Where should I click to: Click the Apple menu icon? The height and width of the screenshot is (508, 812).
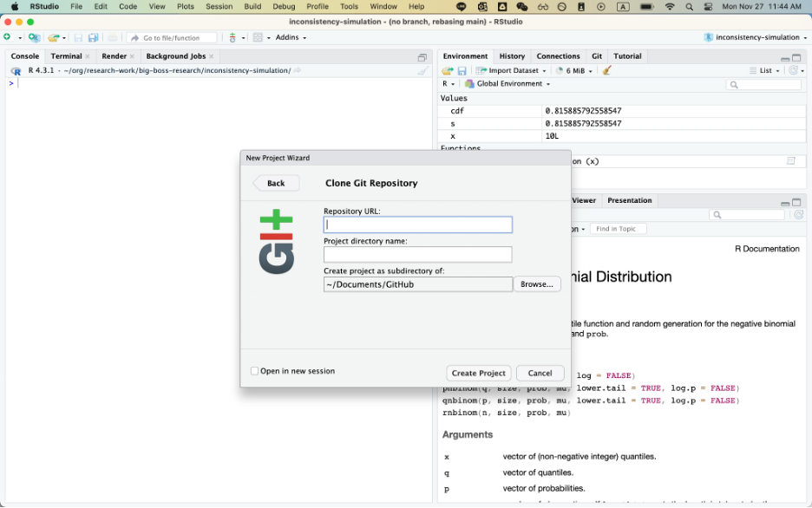point(15,7)
